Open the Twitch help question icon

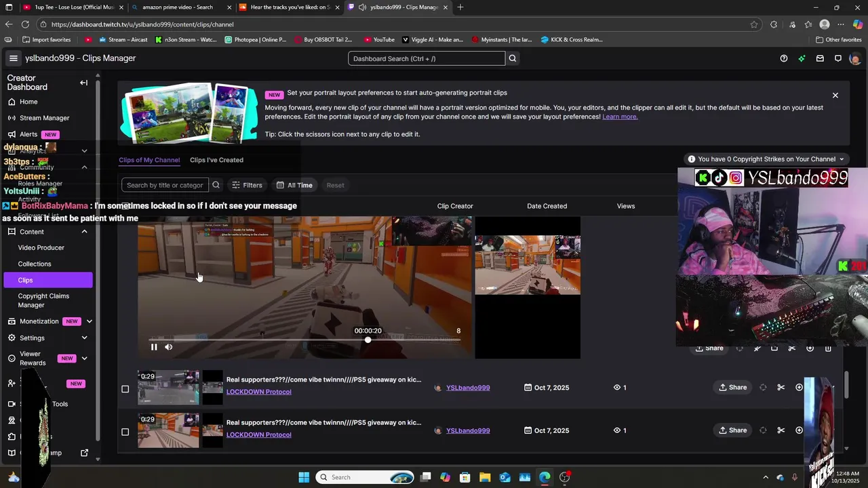click(784, 58)
